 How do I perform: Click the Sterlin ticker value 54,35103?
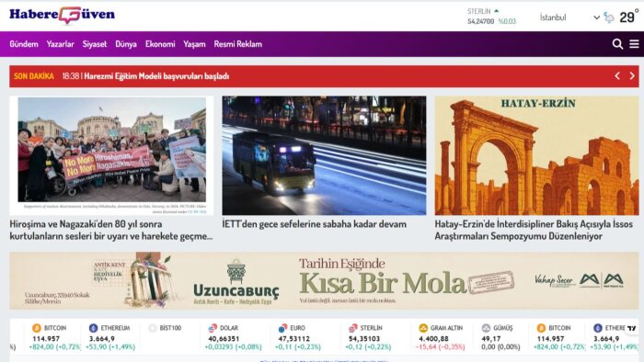pos(364,339)
